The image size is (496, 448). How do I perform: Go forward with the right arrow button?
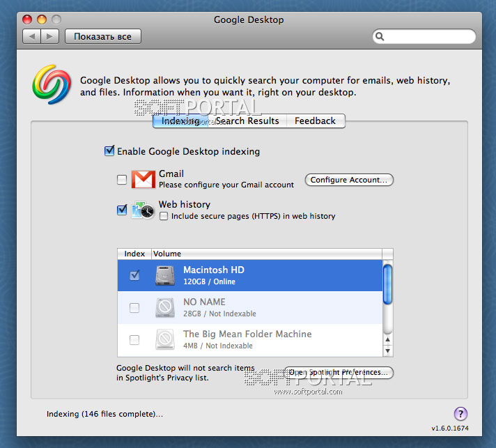(49, 36)
